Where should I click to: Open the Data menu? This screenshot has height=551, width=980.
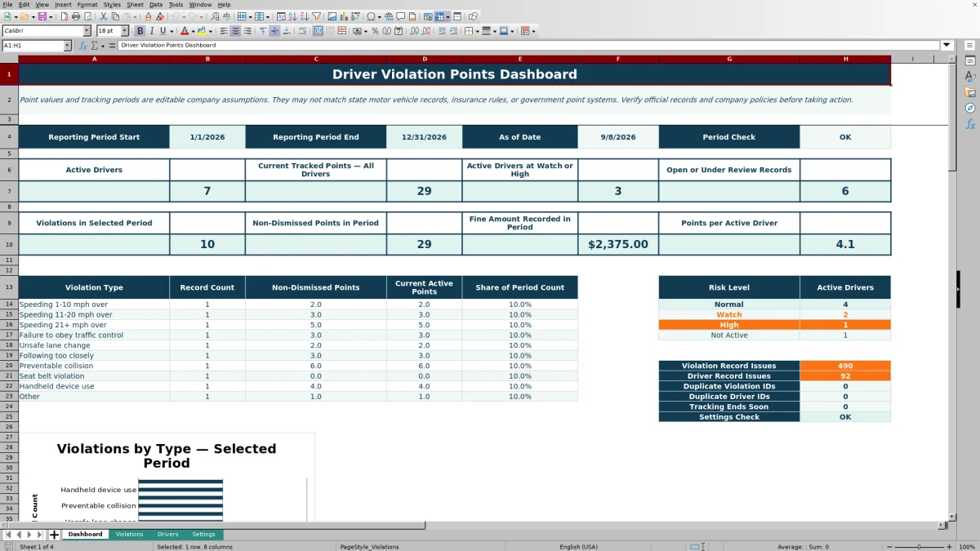click(155, 5)
